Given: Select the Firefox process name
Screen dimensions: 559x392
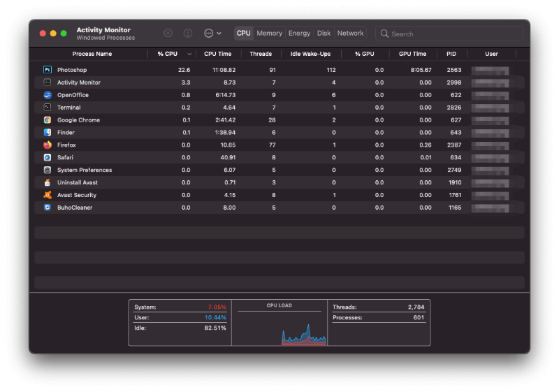Looking at the screenshot, I should pyautogui.click(x=66, y=145).
